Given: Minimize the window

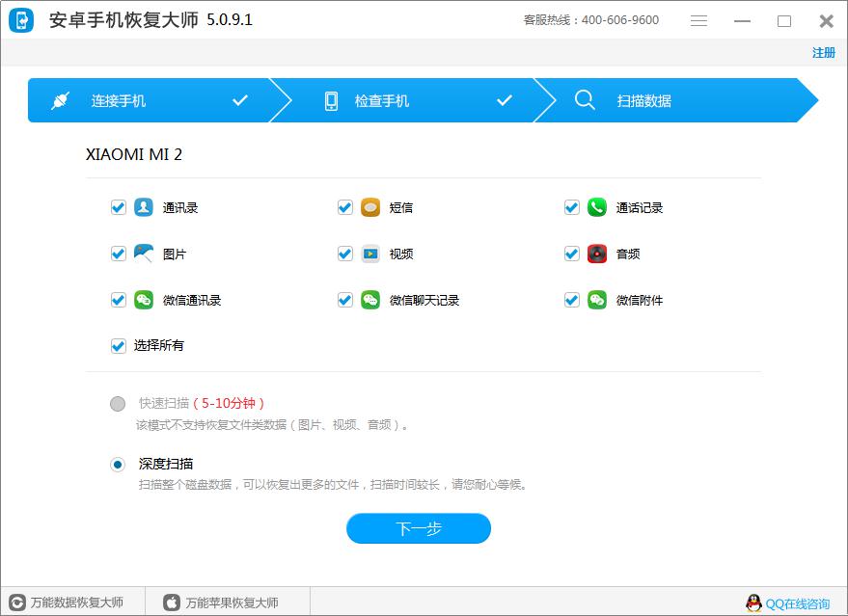Looking at the screenshot, I should pos(742,21).
